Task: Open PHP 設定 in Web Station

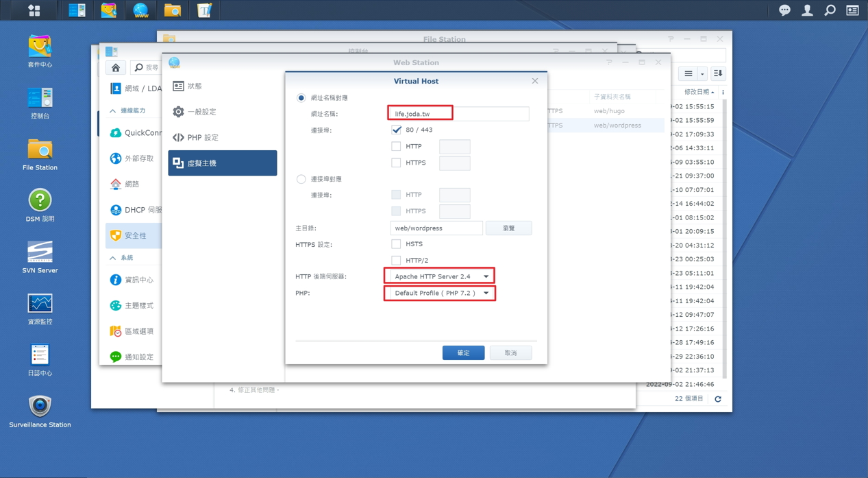Action: [x=223, y=138]
